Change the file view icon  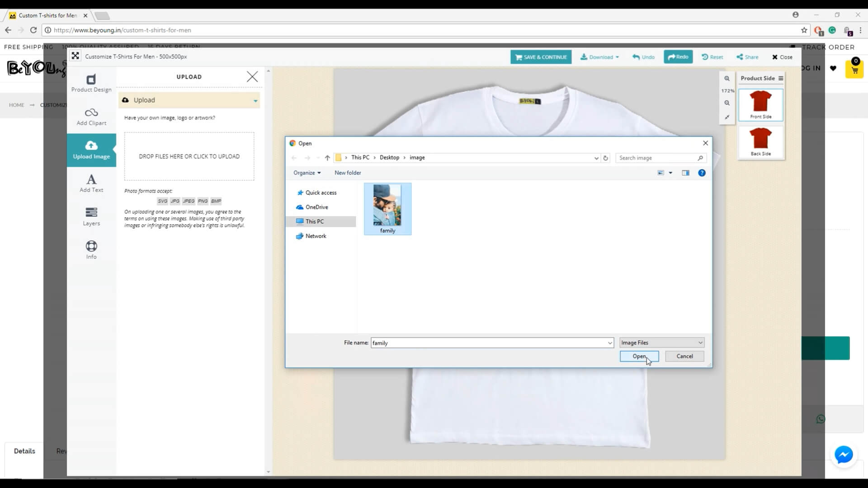[660, 173]
